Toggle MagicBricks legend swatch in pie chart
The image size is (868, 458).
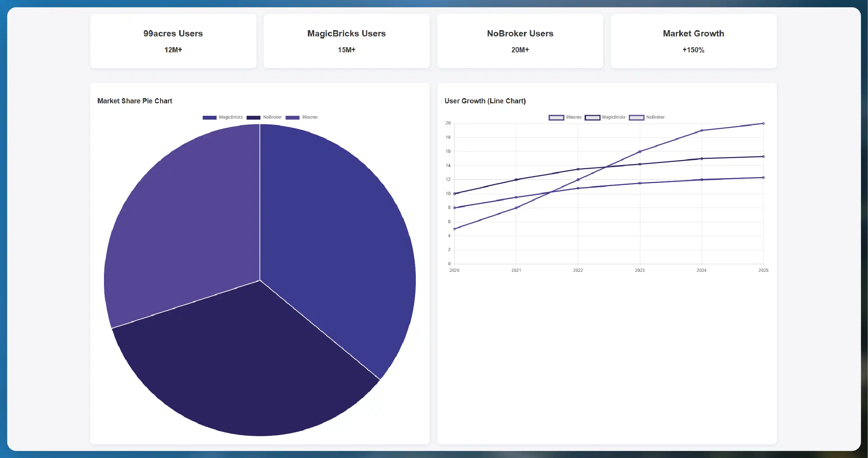pyautogui.click(x=210, y=118)
